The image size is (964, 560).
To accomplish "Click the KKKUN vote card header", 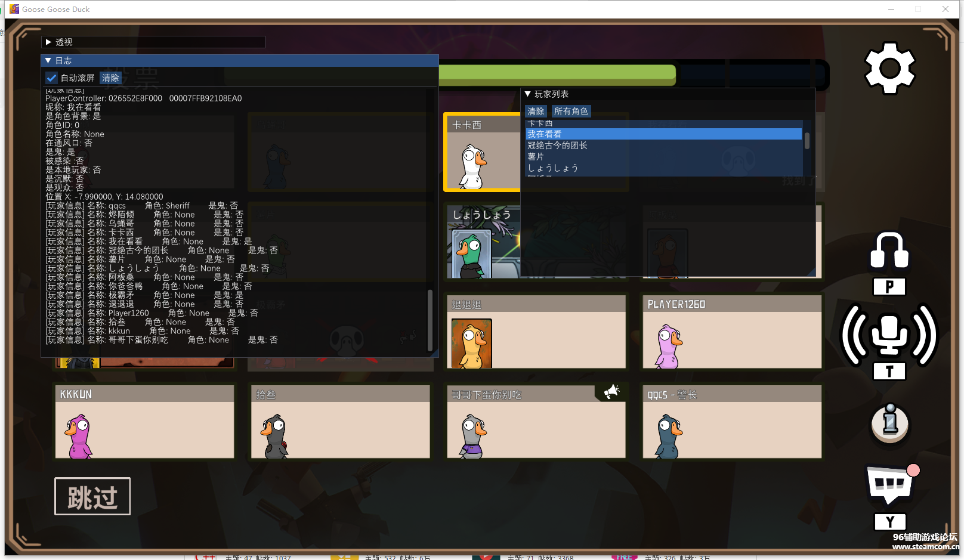I will [145, 394].
